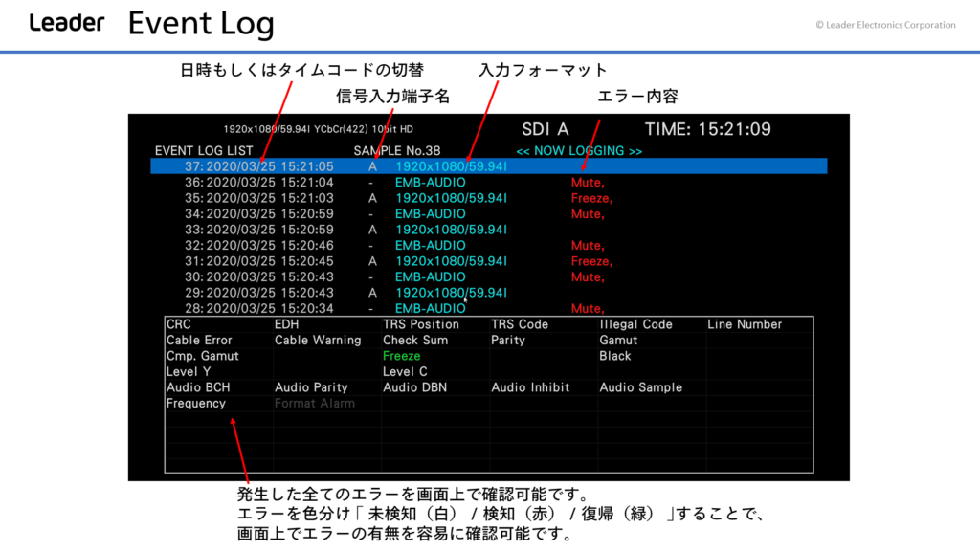Viewport: 980px width, 551px height.
Task: Select log entry 36 at 15:21:04
Action: click(x=270, y=182)
